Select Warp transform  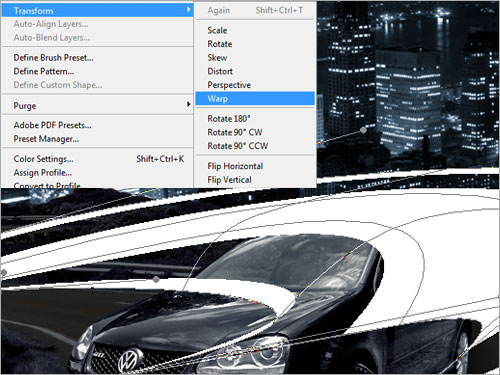tap(255, 99)
